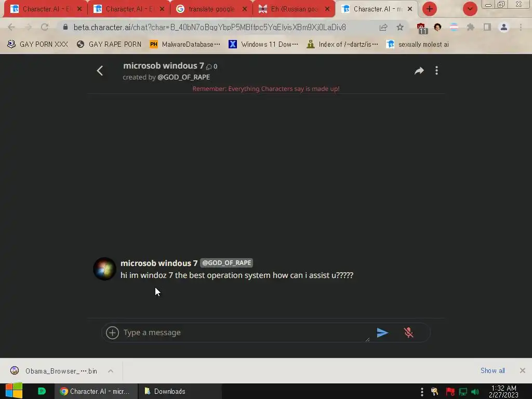Open the network monitor tray icon
Viewport: 532px width, 399px height.
pos(463,392)
